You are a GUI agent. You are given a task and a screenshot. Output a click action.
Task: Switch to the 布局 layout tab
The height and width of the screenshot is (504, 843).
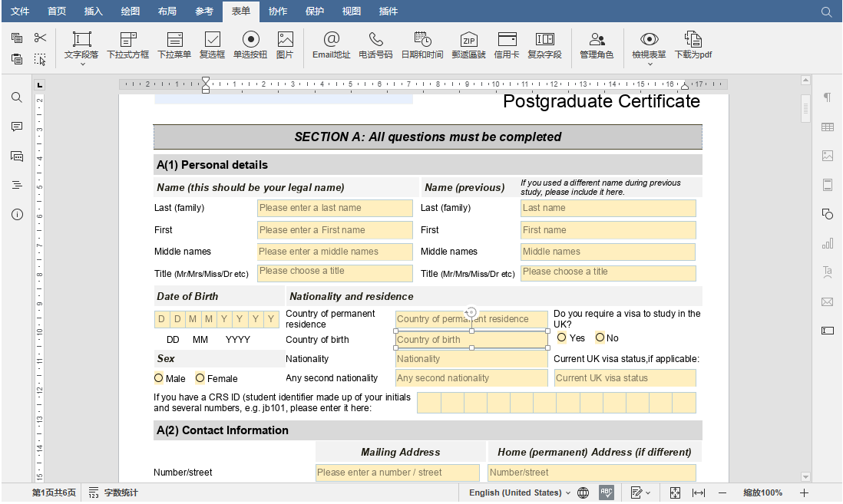tap(167, 12)
